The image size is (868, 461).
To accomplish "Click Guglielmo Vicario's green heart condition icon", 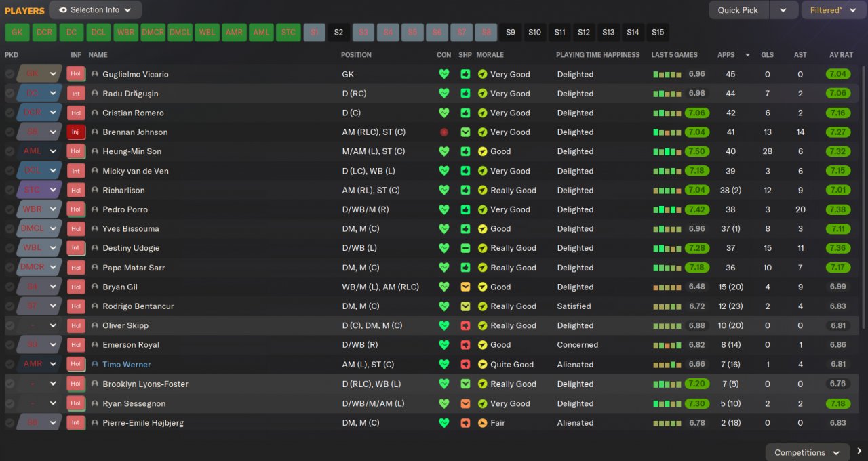I will [x=444, y=74].
